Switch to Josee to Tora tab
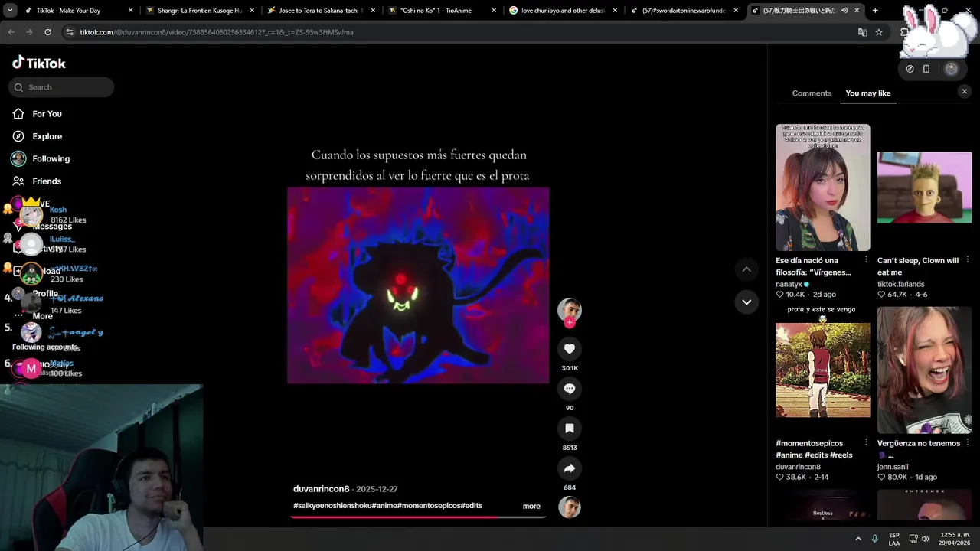 click(320, 11)
